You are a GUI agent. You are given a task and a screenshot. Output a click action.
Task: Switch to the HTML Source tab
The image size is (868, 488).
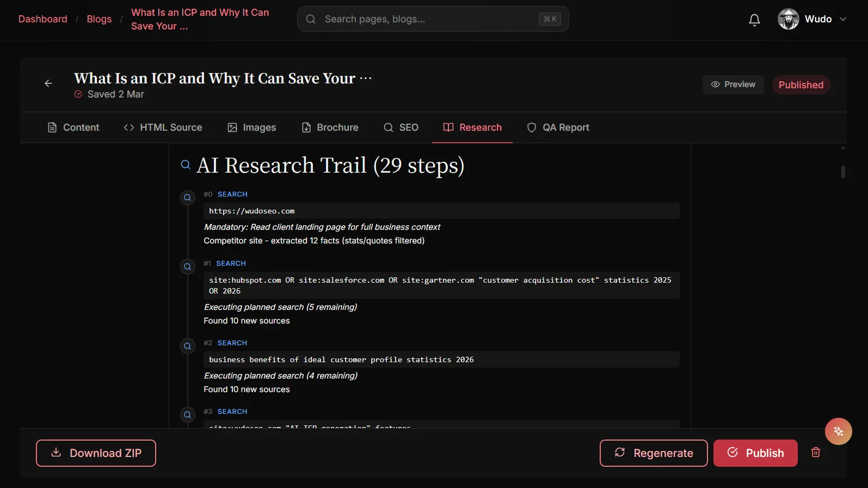point(163,127)
